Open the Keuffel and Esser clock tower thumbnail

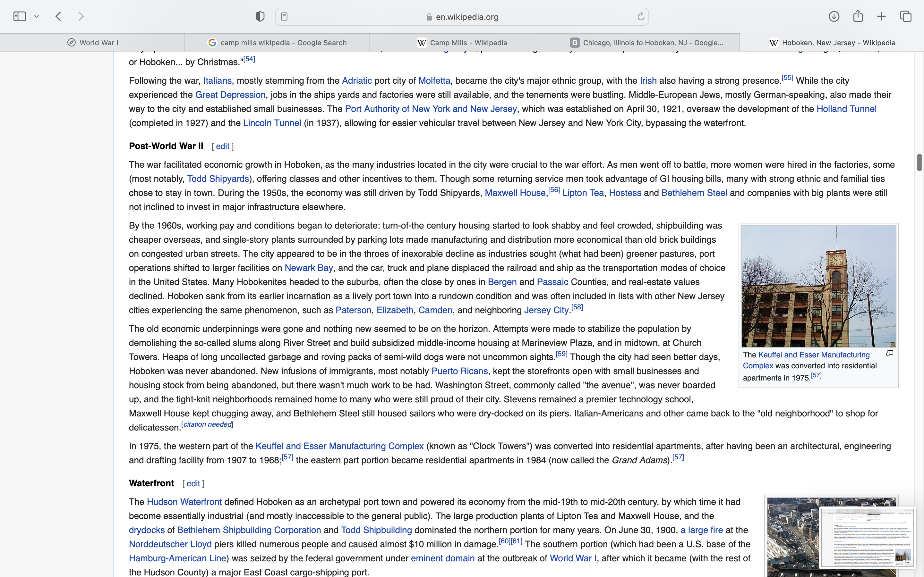tap(818, 286)
